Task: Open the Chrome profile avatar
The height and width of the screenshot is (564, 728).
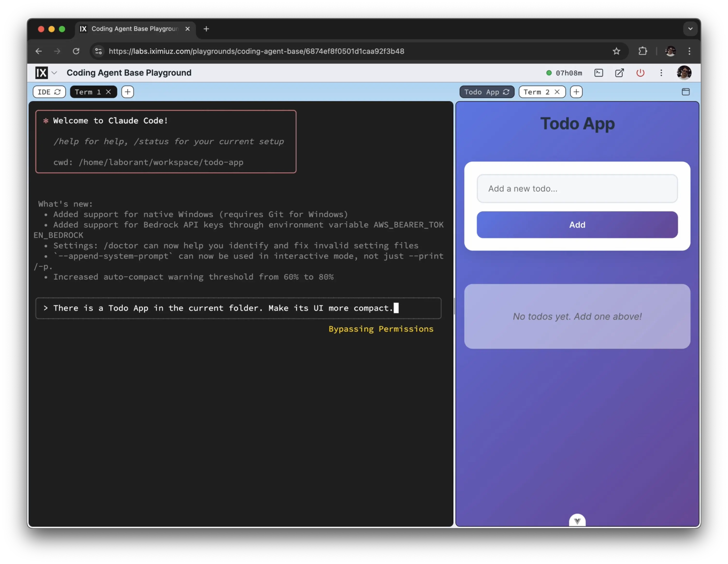Action: click(x=670, y=51)
